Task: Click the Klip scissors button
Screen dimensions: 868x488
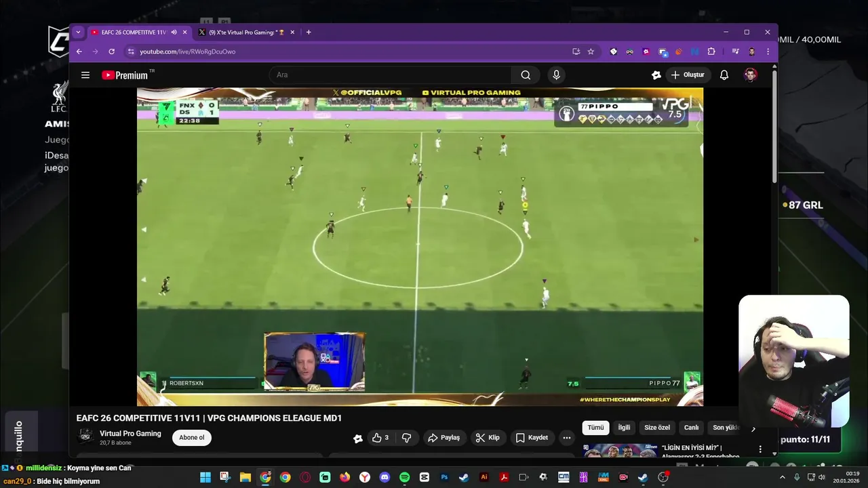Action: (x=488, y=438)
